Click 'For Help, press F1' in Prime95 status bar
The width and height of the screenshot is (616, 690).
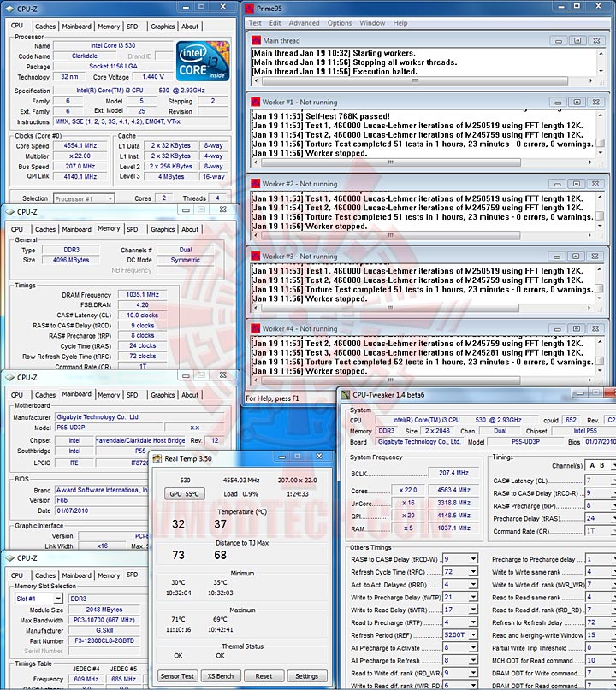272,398
